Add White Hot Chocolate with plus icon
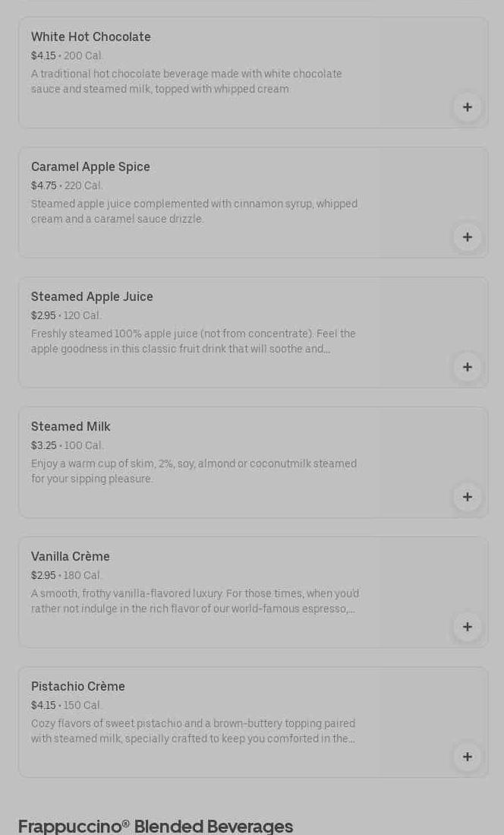 point(467,107)
